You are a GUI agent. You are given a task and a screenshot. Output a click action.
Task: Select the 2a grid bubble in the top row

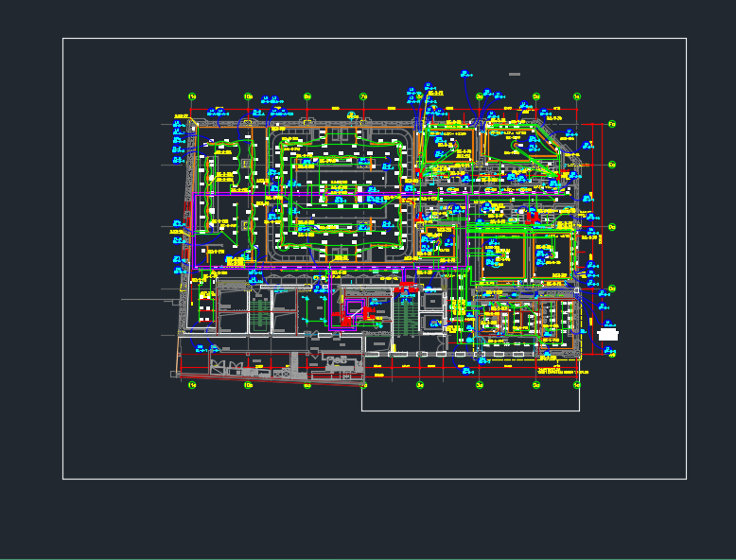tap(536, 96)
